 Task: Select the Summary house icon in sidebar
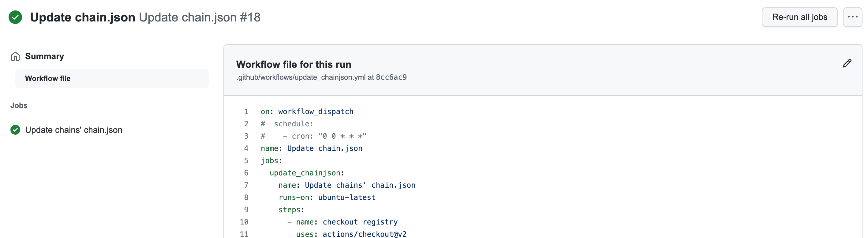coord(15,56)
